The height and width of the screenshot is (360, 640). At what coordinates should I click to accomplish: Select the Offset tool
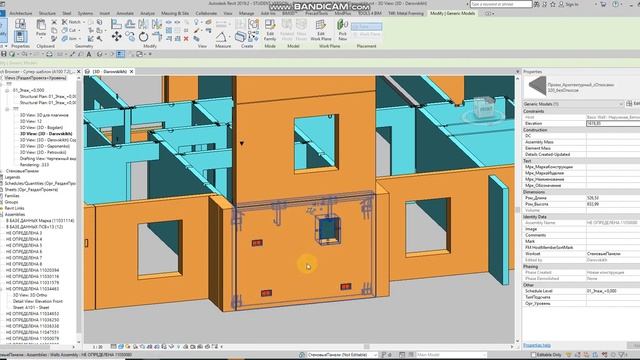pos(130,24)
